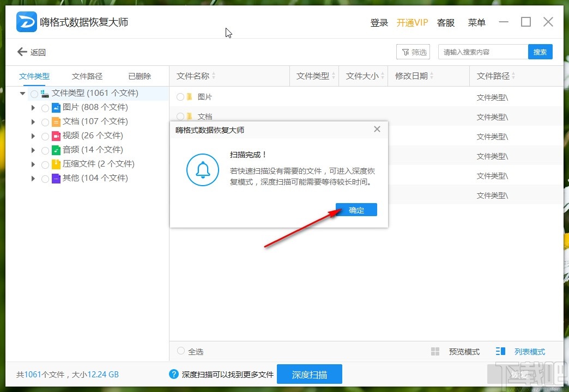Expand the 视频 tree node

point(33,136)
